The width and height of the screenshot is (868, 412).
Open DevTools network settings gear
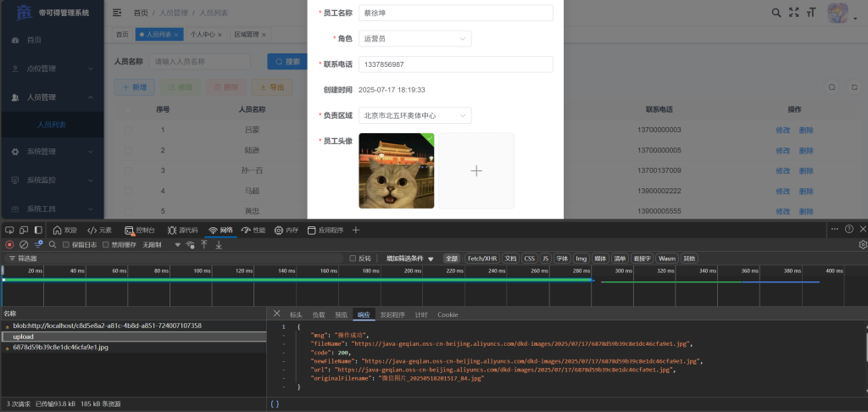[863, 245]
